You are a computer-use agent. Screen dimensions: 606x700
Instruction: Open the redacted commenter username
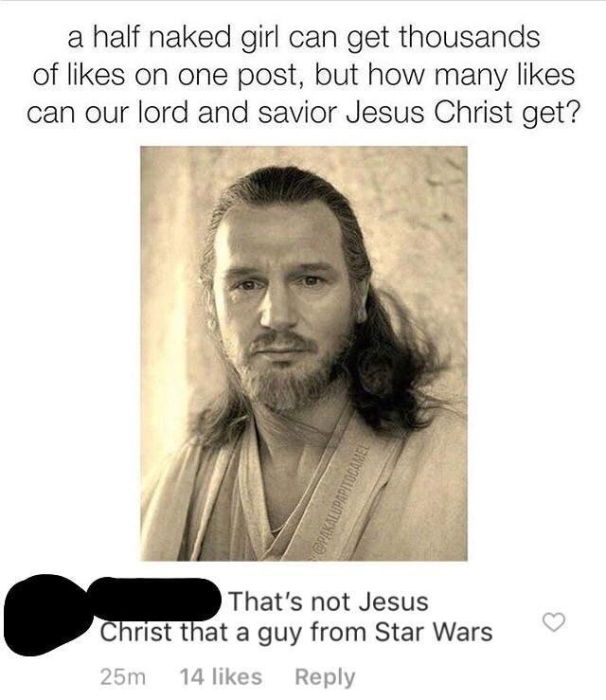[154, 599]
